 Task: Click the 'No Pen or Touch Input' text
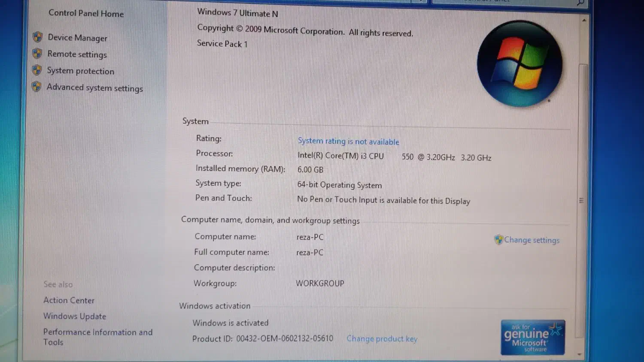click(x=383, y=200)
